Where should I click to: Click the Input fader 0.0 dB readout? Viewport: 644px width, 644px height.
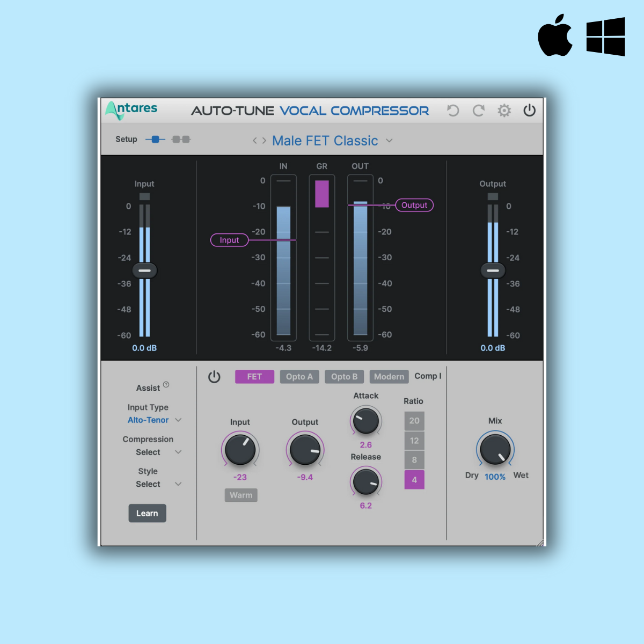pyautogui.click(x=144, y=348)
